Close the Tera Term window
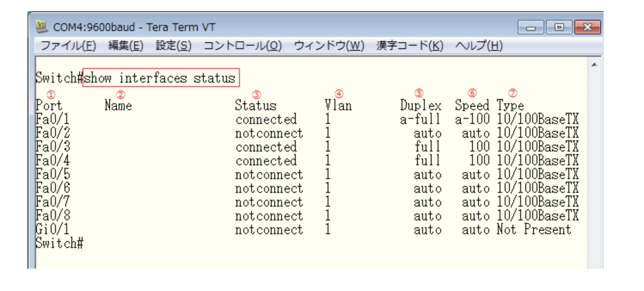This screenshot has height=291, width=644. [x=587, y=28]
